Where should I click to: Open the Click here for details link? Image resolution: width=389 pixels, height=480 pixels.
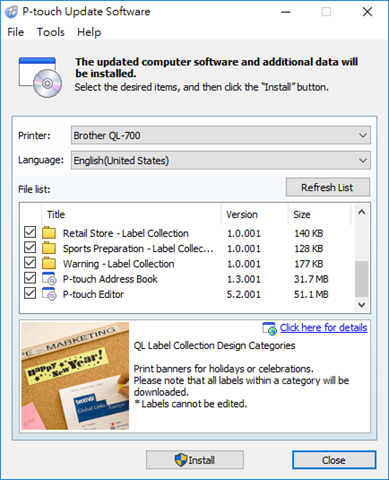[x=323, y=328]
